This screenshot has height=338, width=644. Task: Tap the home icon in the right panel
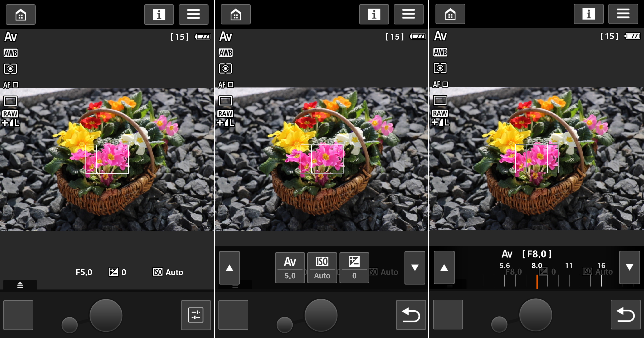click(450, 14)
